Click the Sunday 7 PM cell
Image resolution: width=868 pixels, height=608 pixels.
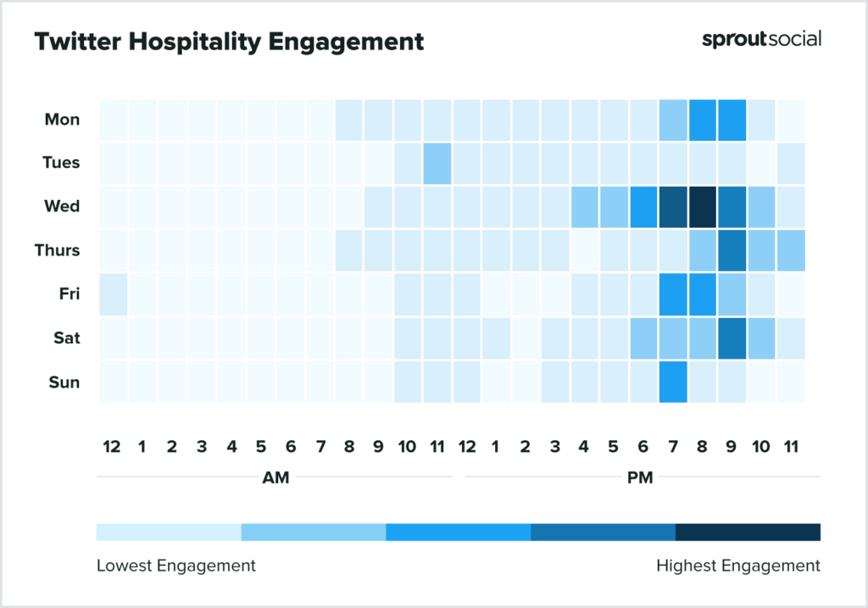click(673, 382)
